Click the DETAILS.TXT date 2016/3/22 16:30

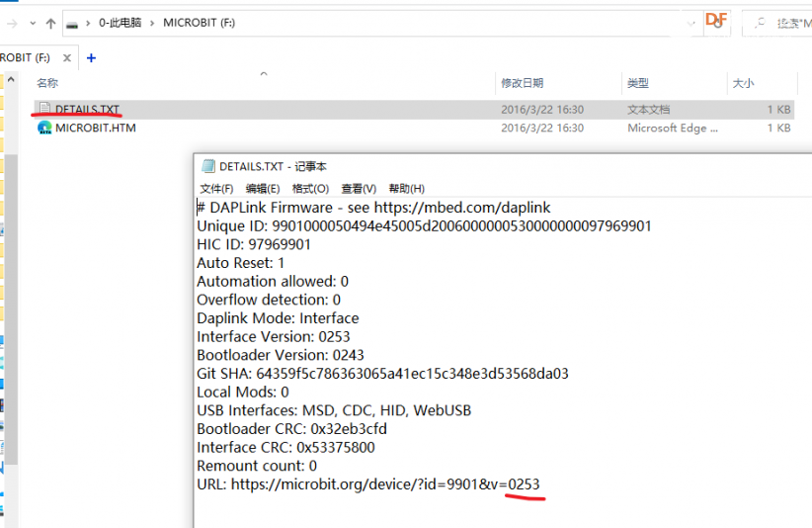pyautogui.click(x=542, y=110)
